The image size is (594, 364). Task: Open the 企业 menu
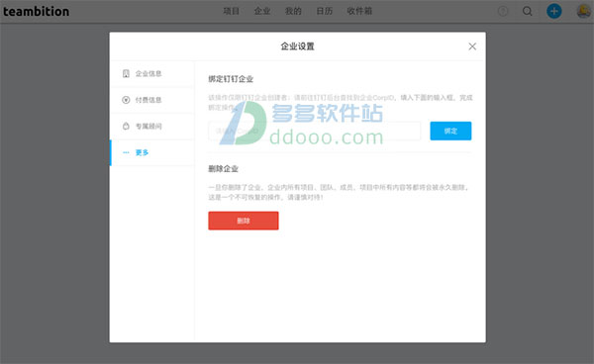point(262,11)
